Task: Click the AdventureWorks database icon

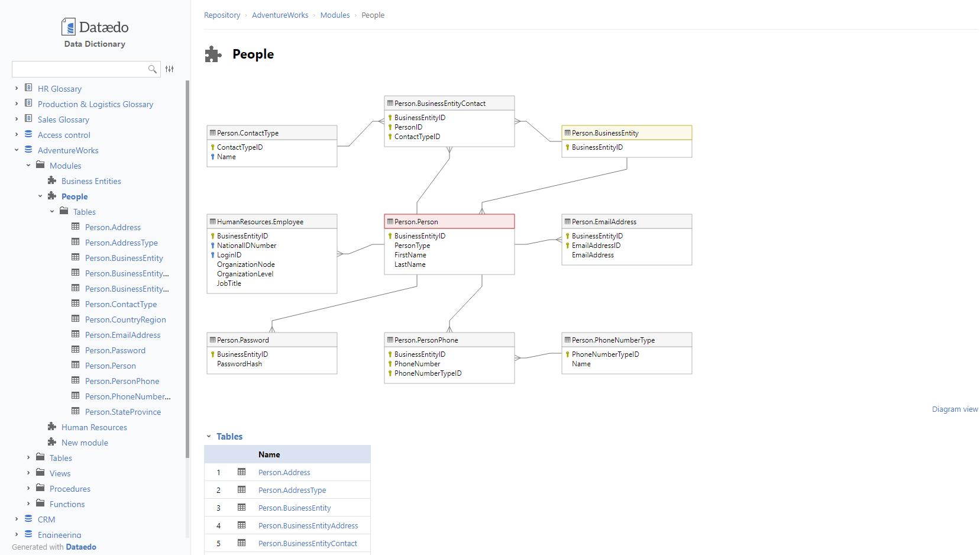Action: point(28,150)
